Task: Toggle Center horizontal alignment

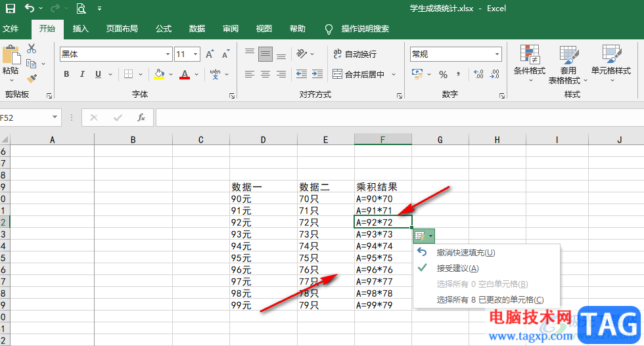Action: click(265, 74)
